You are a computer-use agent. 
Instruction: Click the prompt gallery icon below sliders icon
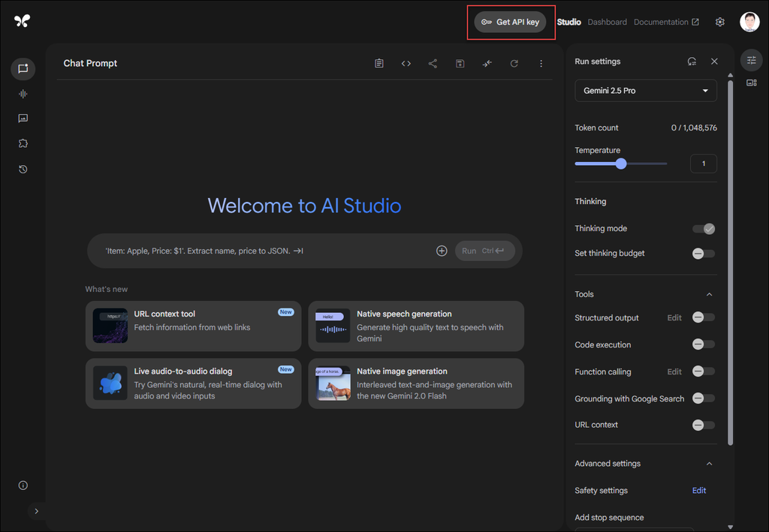[751, 83]
